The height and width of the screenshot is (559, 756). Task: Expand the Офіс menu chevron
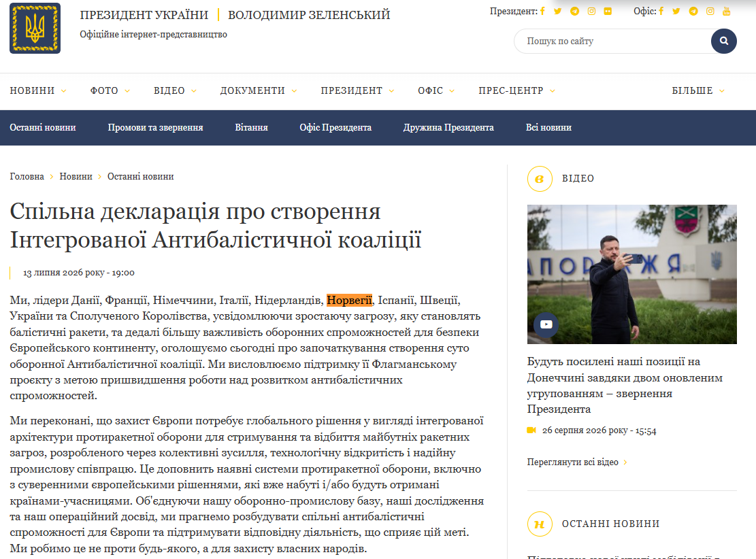click(452, 91)
